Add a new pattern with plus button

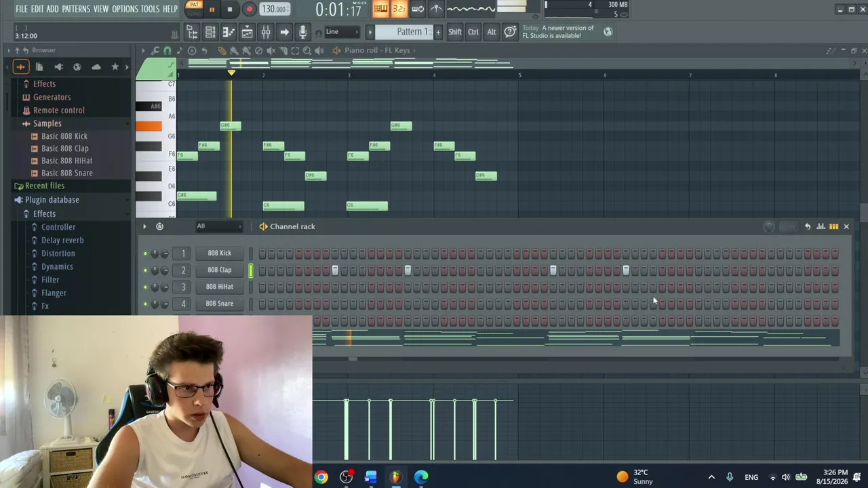click(x=438, y=32)
